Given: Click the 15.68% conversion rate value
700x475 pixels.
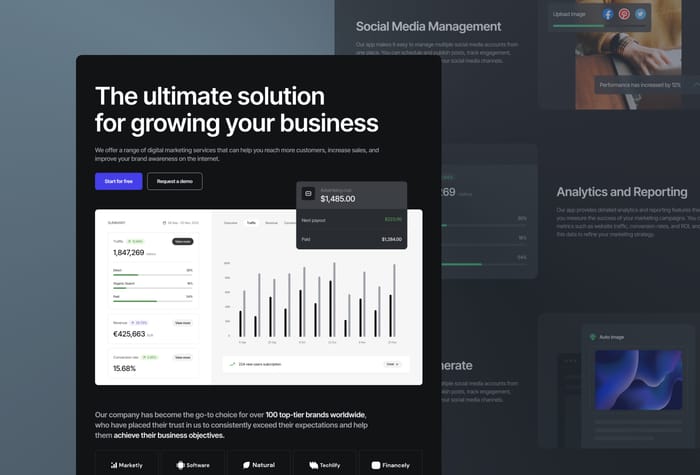Looking at the screenshot, I should pyautogui.click(x=125, y=368).
